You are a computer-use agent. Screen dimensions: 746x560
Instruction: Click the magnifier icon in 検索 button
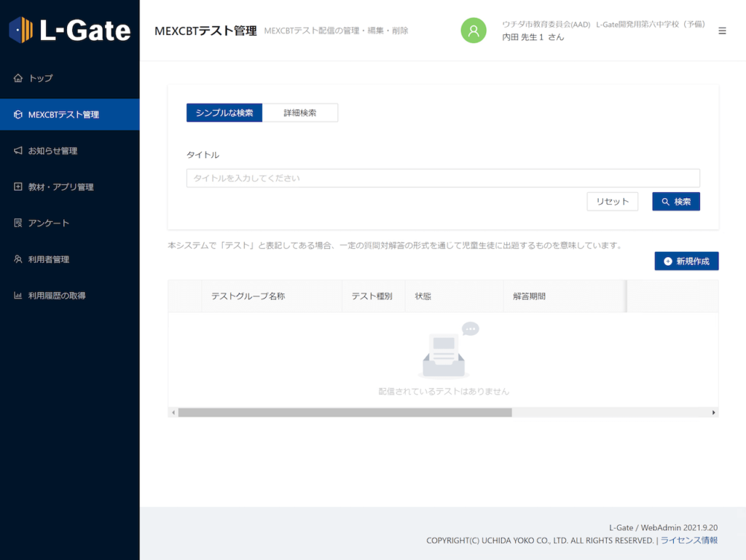(x=666, y=202)
